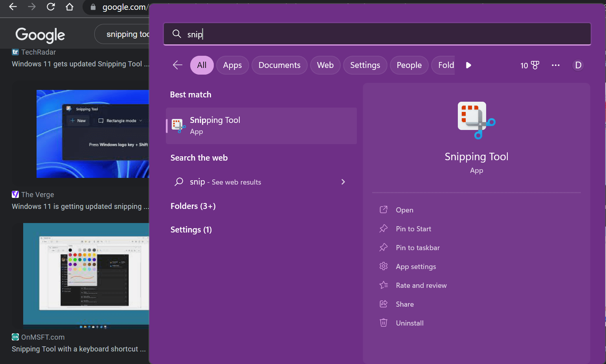Switch to the Apps filter tab
Image resolution: width=606 pixels, height=364 pixels.
(232, 65)
